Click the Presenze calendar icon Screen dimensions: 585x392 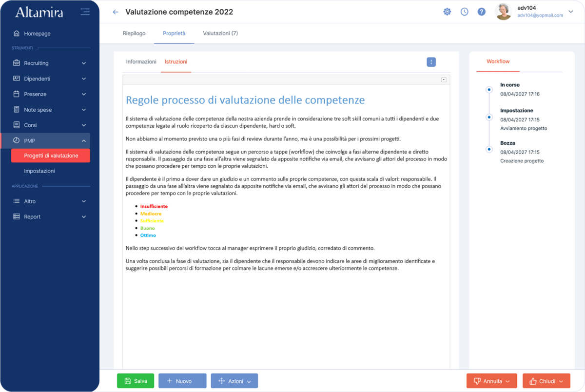point(17,94)
